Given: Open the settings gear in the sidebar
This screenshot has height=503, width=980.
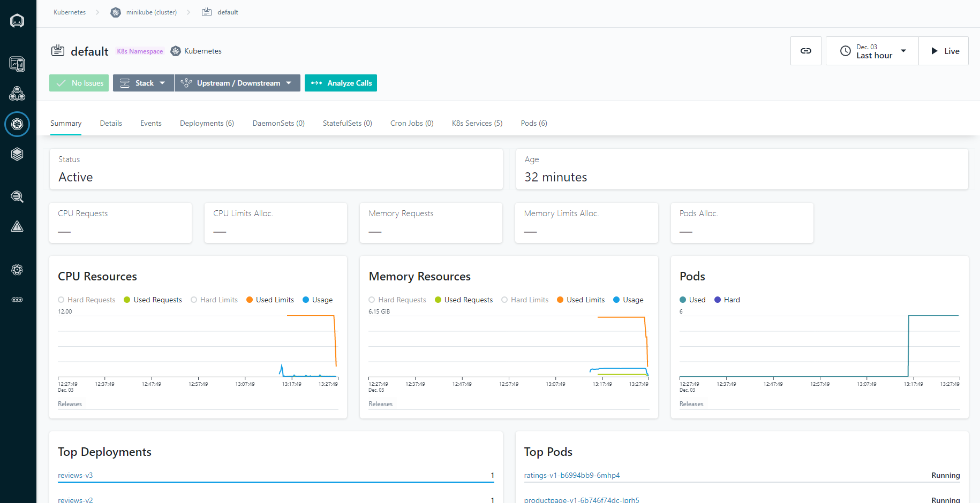Looking at the screenshot, I should pyautogui.click(x=17, y=270).
